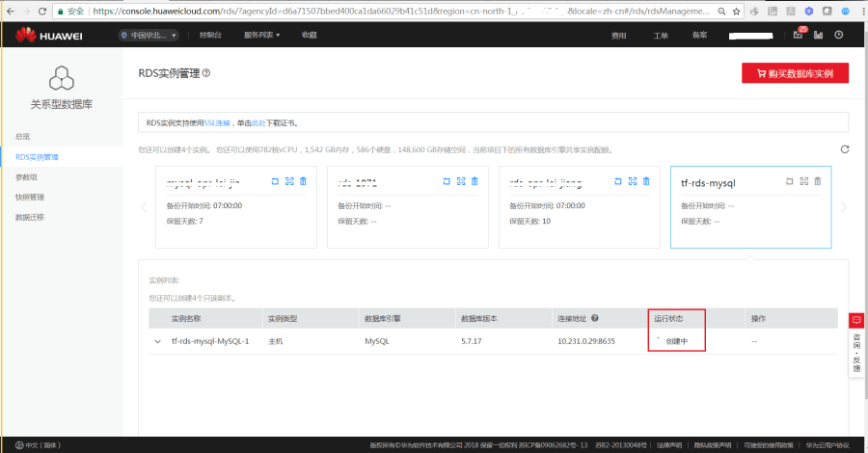
Task: Click the 运行状态 column header
Action: pos(668,319)
